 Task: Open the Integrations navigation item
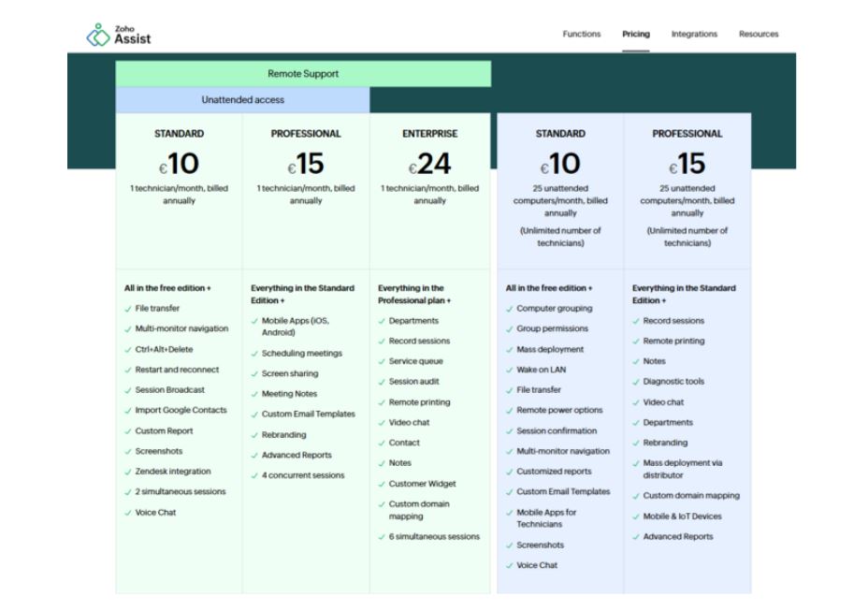point(694,35)
